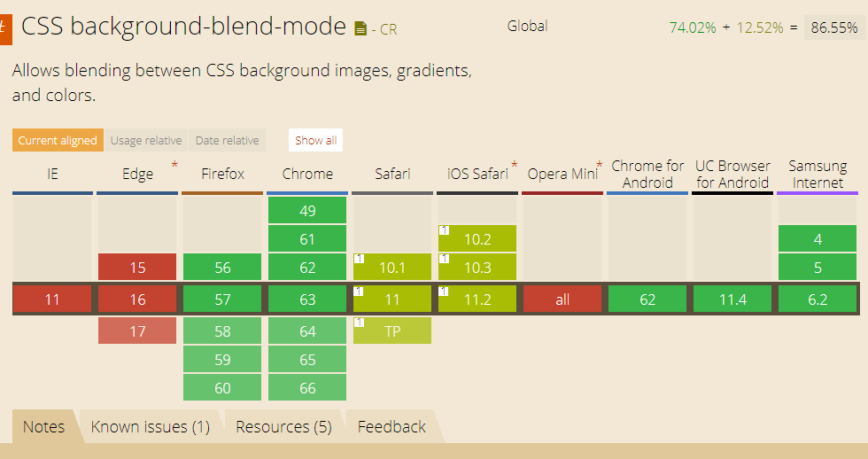This screenshot has height=459, width=868.
Task: Open the Known issues (1) tab
Action: [151, 427]
